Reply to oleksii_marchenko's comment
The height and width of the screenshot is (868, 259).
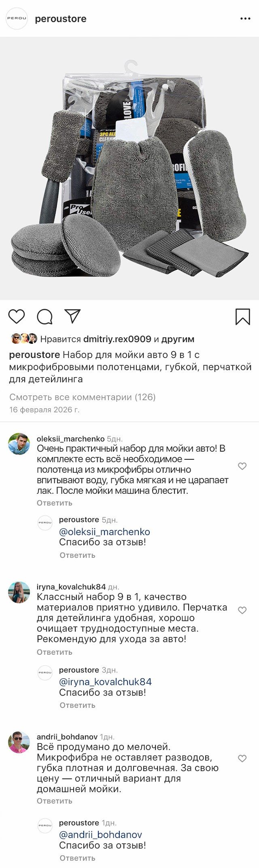(55, 503)
